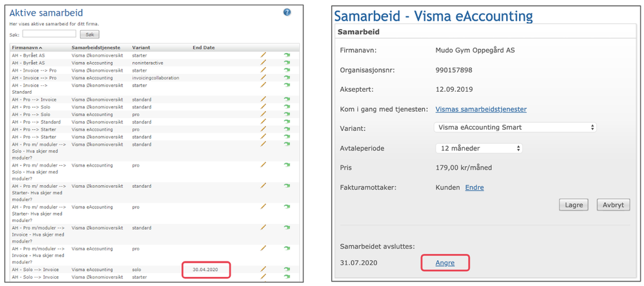Click green arrow for Pro --> Solo eAccounting

(287, 114)
